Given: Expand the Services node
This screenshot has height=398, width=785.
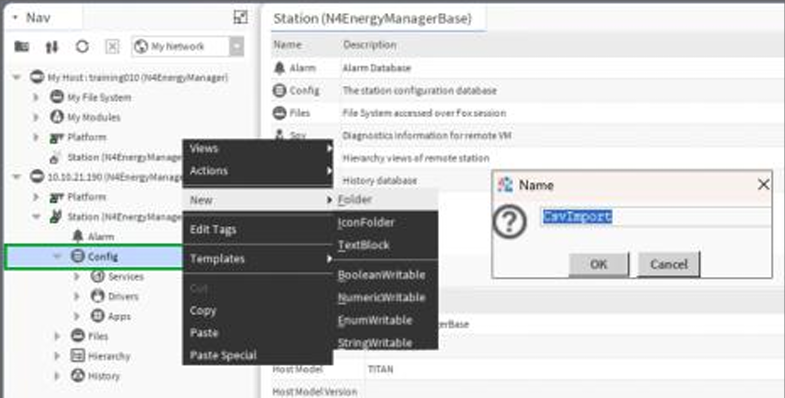Looking at the screenshot, I should 77,276.
